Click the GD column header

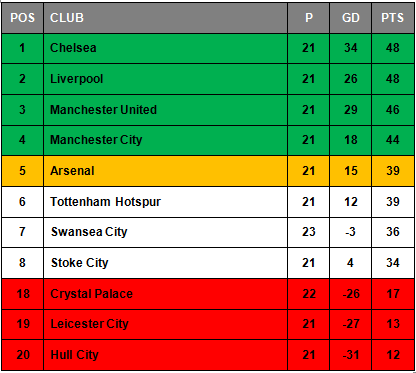coord(351,18)
